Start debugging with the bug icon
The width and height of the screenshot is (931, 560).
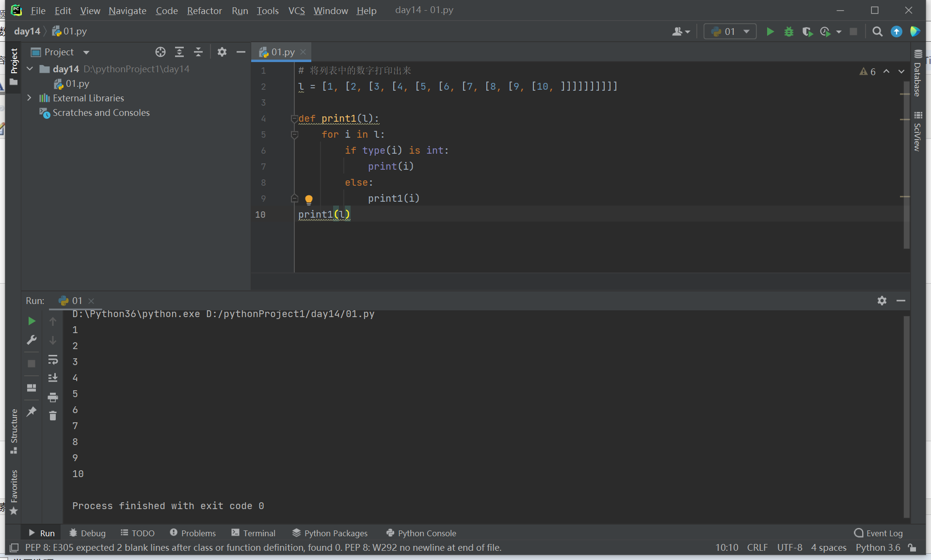pyautogui.click(x=789, y=32)
